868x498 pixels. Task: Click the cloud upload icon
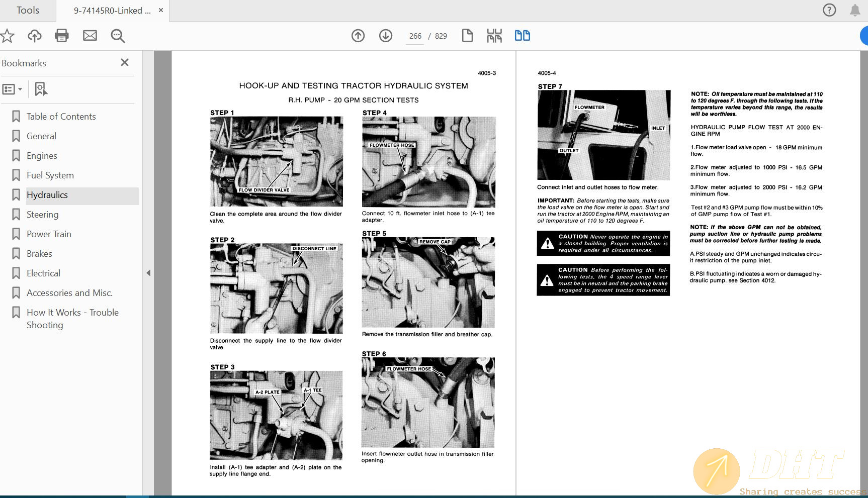point(35,36)
